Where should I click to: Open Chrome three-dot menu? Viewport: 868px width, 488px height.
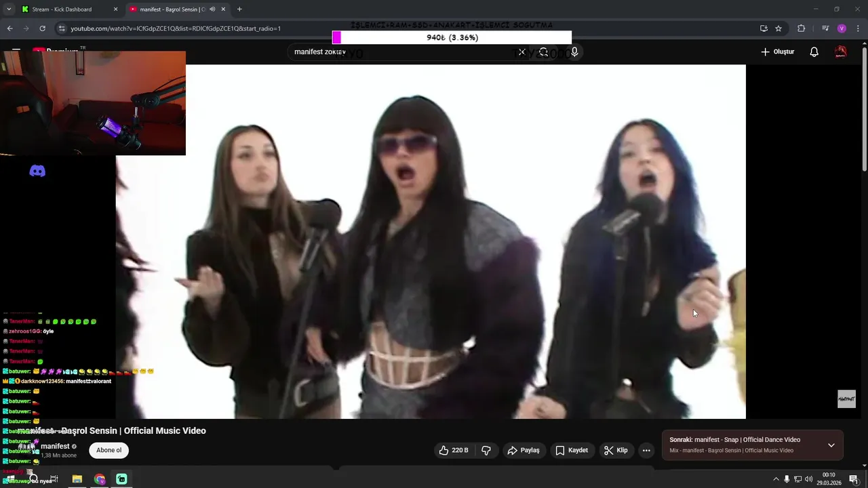pos(858,28)
